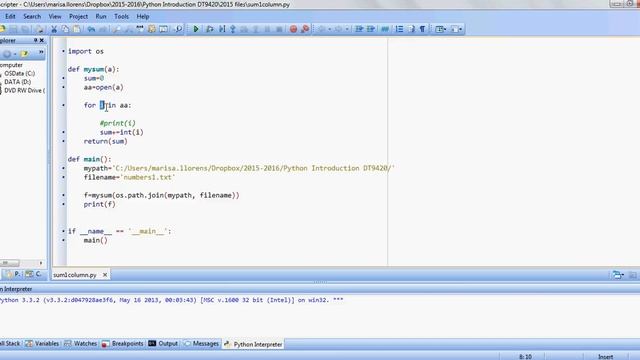640x360 pixels.
Task: Click 'numbers1.txt' string in code
Action: pos(148,177)
